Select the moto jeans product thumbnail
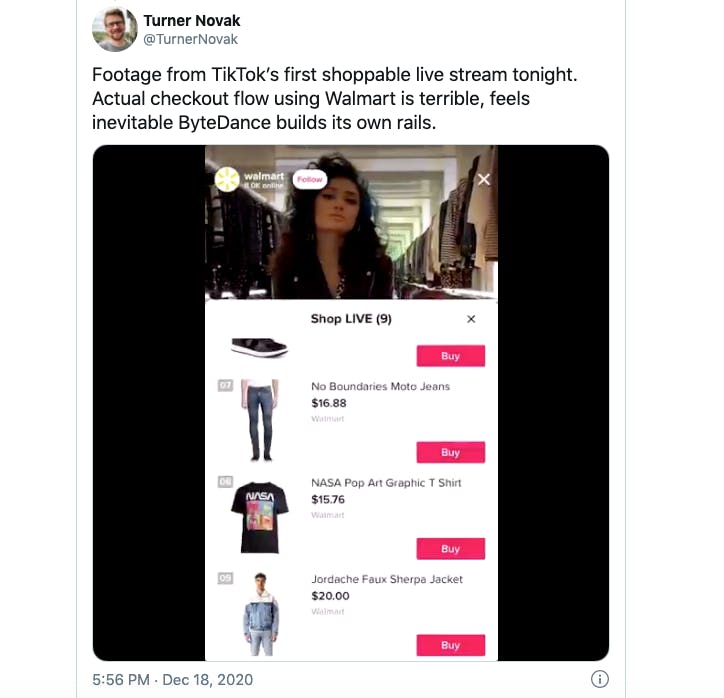This screenshot has width=724, height=698. click(260, 420)
